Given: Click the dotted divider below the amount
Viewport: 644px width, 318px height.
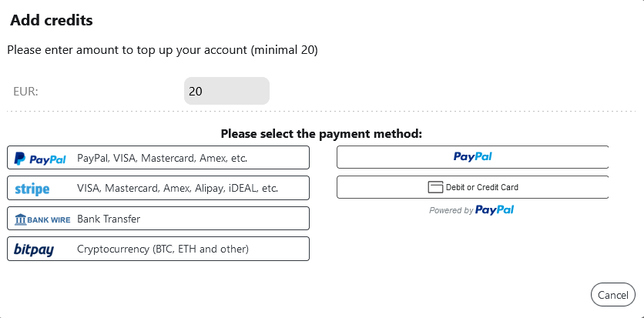Looking at the screenshot, I should pyautogui.click(x=321, y=112).
